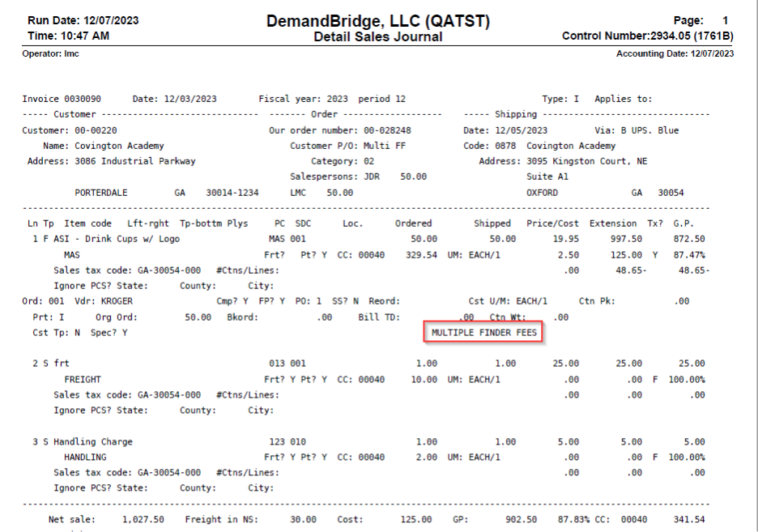This screenshot has height=532, width=758.
Task: Click the handling price '5.00' under Price/Cost
Action: [x=568, y=442]
